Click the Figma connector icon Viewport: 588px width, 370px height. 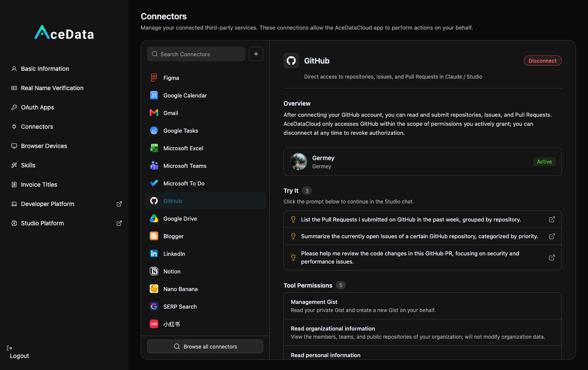154,78
